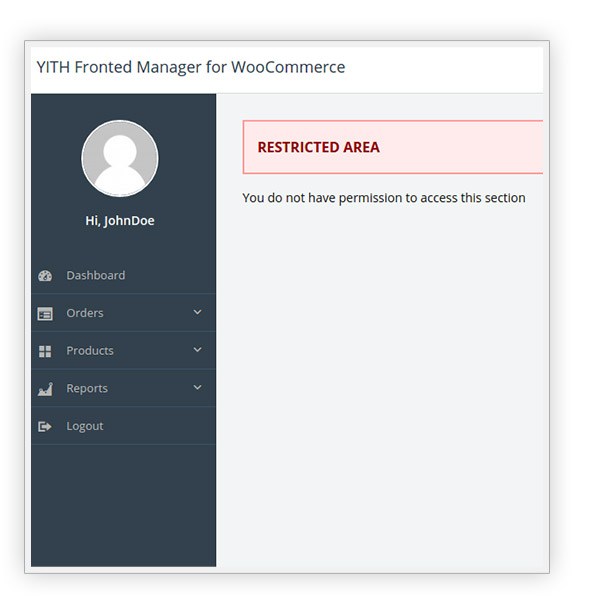Viewport: 600px width, 607px height.
Task: Click blank content area below the permission message
Action: [x=380, y=380]
